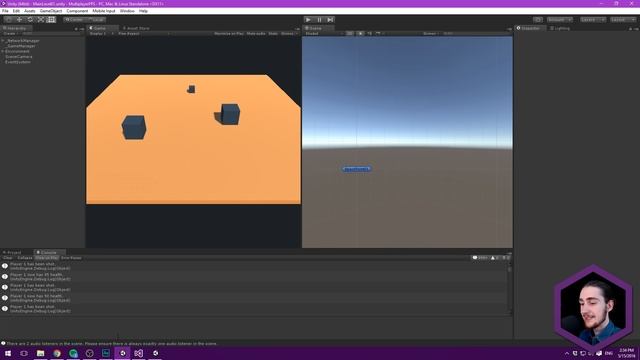Open Visual Studio from the taskbar
The height and width of the screenshot is (360, 640).
point(138,353)
